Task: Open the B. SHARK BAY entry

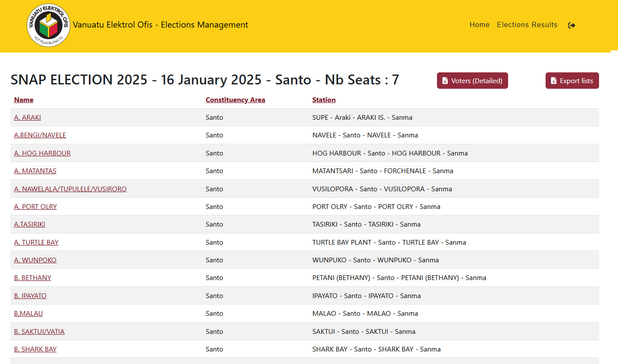Action: point(35,349)
